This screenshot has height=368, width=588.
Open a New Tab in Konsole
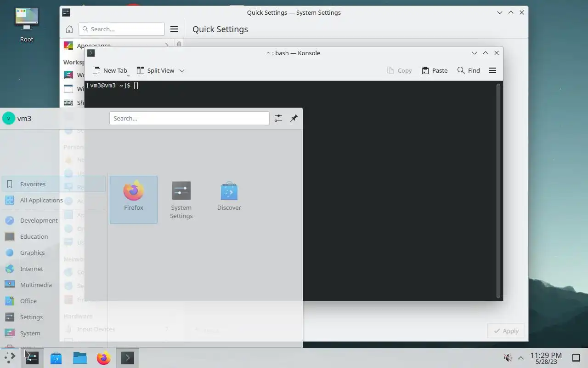109,70
